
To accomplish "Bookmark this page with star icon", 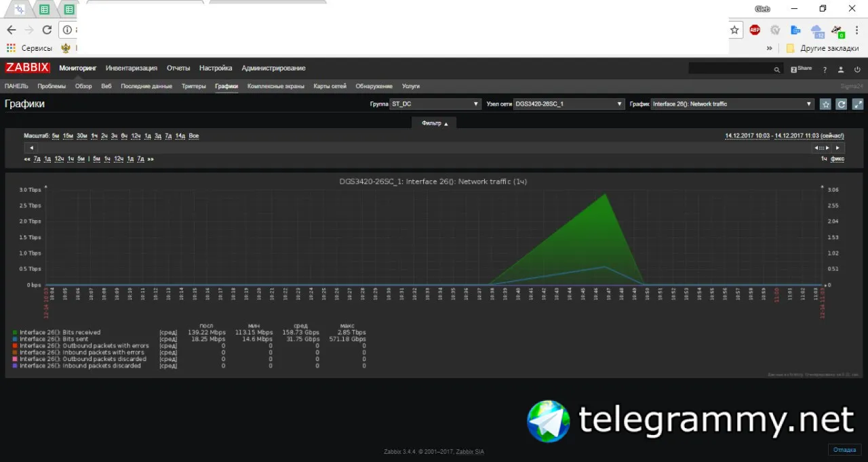I will [734, 30].
